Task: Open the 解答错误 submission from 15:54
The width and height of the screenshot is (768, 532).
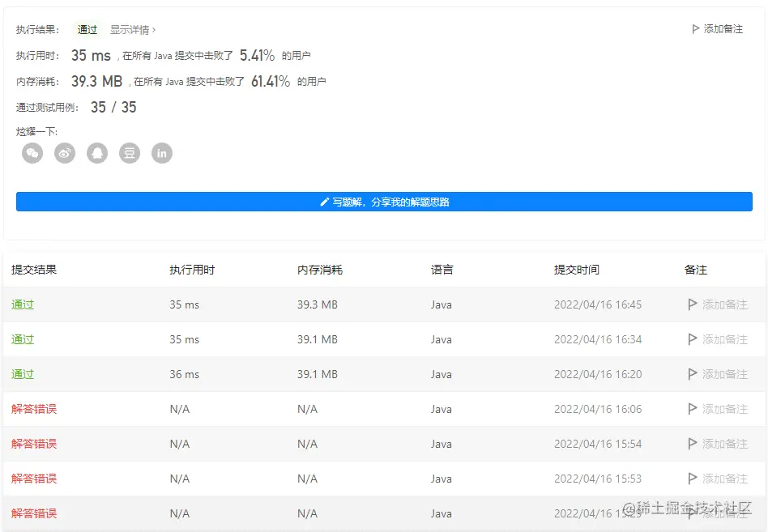Action: point(34,444)
